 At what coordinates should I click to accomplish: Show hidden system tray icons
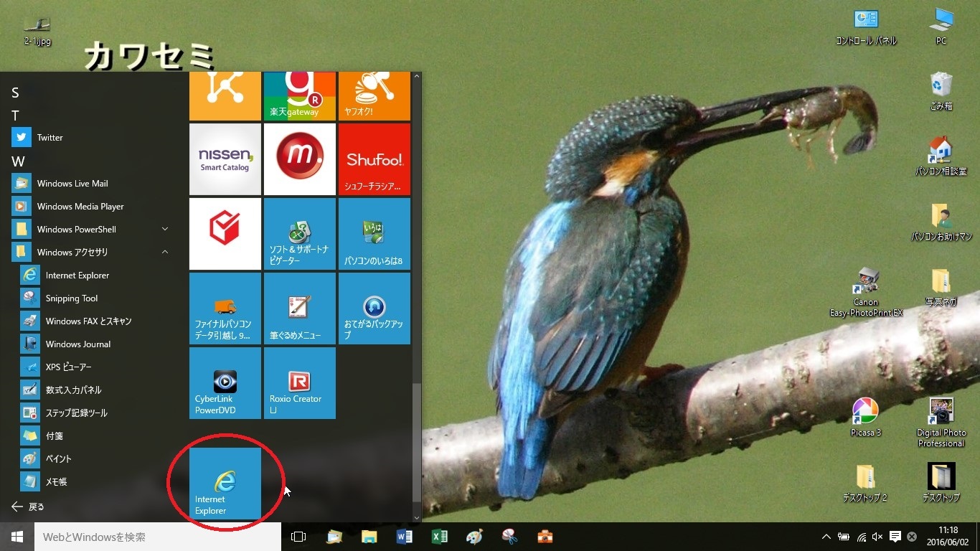pos(826,537)
